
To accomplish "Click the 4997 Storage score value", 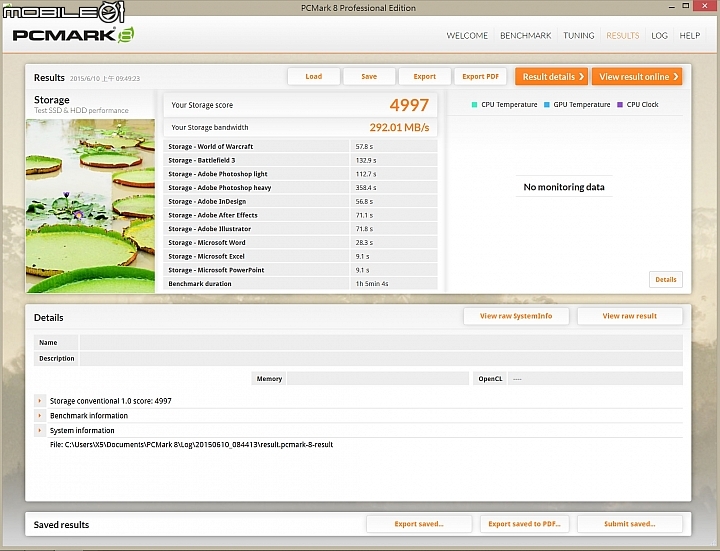I will coord(409,105).
